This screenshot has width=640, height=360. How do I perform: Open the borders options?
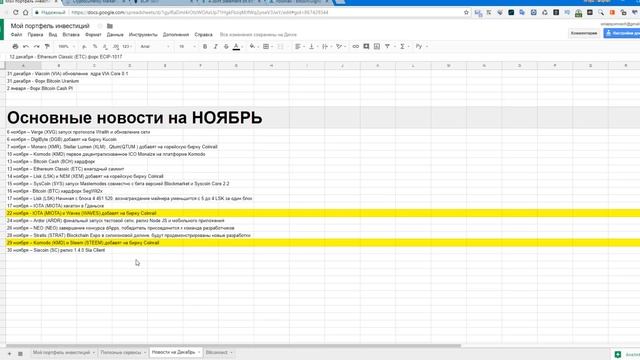pyautogui.click(x=267, y=47)
